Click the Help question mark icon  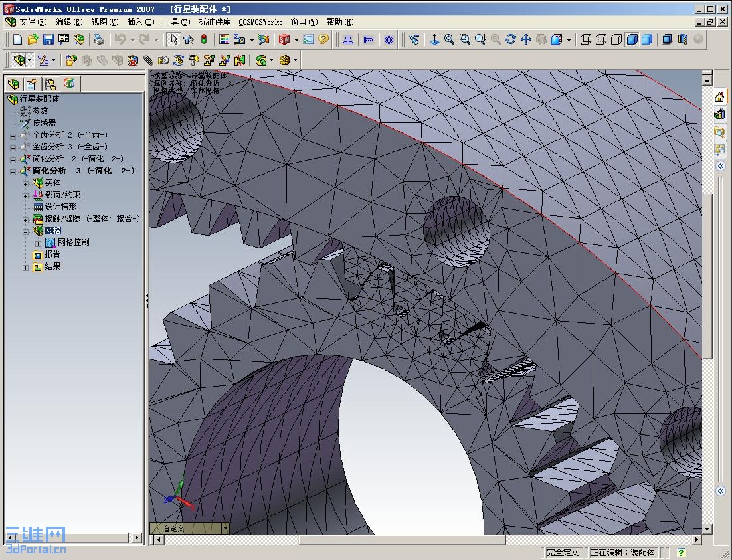click(323, 40)
